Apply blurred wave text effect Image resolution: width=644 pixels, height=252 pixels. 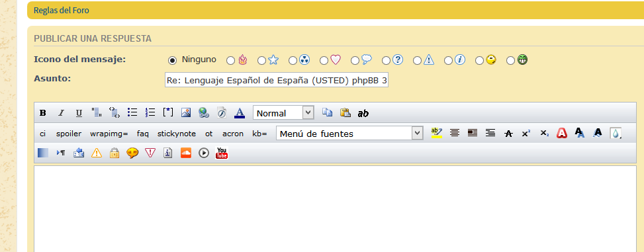598,132
